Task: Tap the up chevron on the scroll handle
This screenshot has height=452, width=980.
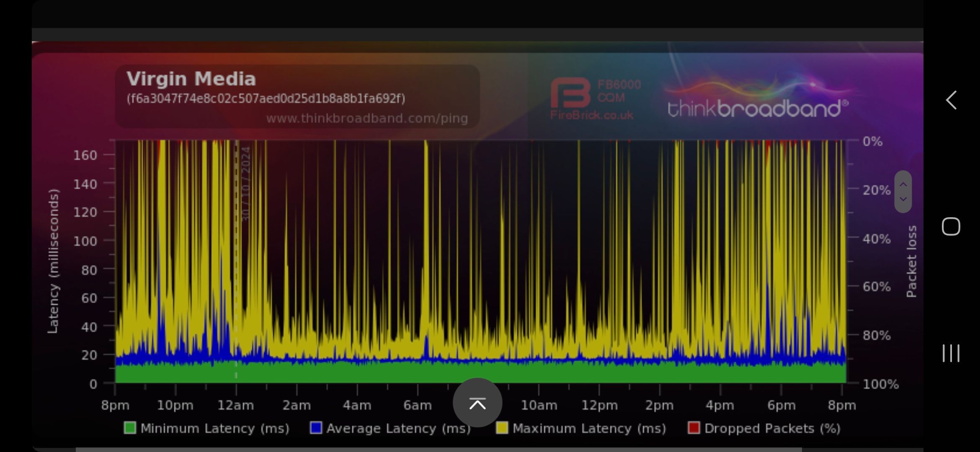Action: click(x=903, y=184)
